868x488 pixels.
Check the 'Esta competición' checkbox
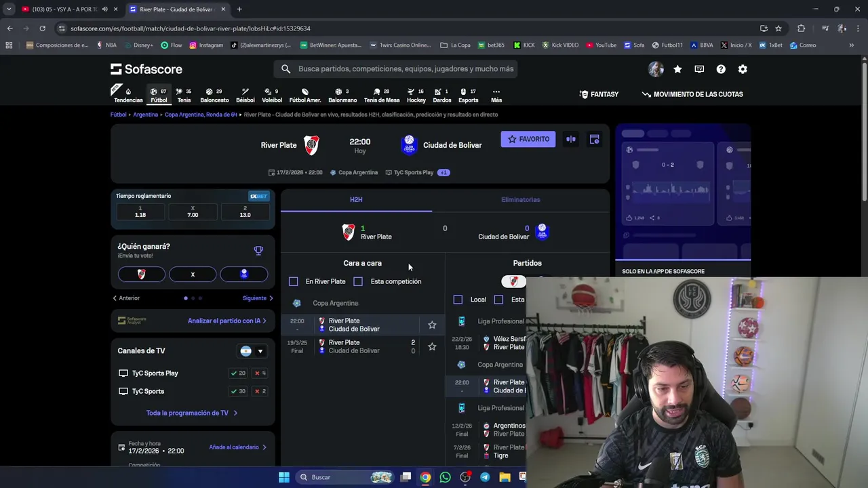tap(358, 281)
